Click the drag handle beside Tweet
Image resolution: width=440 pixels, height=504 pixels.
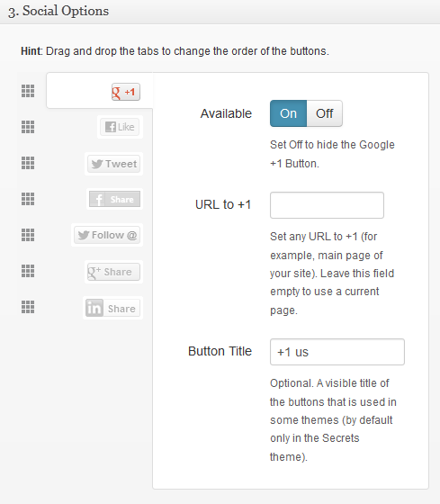(28, 163)
